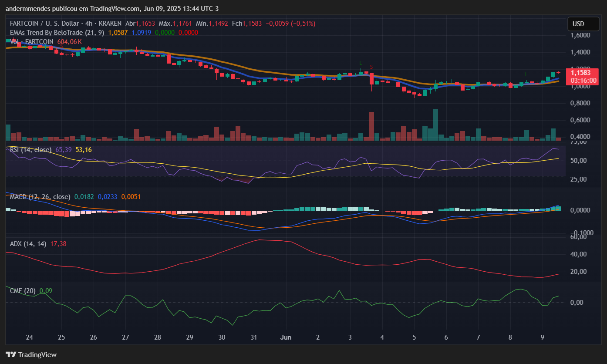Click the low value Mín. 1,1492
The height and width of the screenshot is (364, 607).
[212, 24]
